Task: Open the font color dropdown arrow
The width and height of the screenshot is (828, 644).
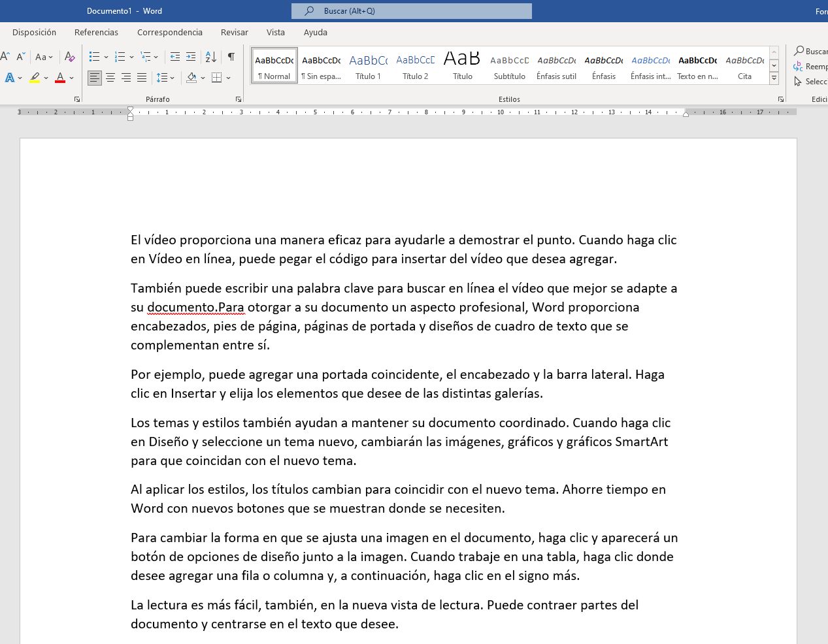Action: point(72,78)
